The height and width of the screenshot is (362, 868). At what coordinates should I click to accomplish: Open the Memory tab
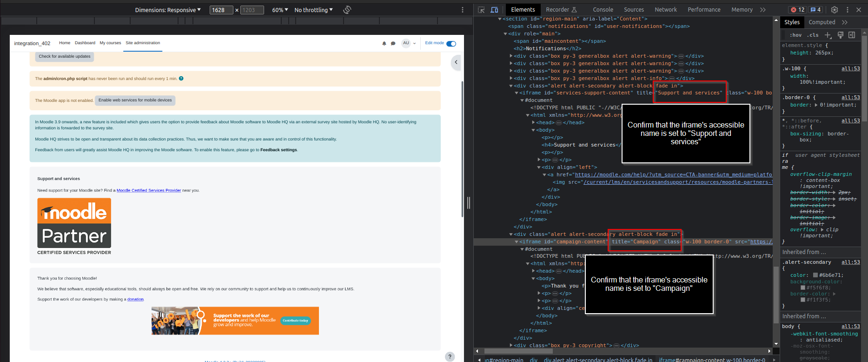[742, 10]
